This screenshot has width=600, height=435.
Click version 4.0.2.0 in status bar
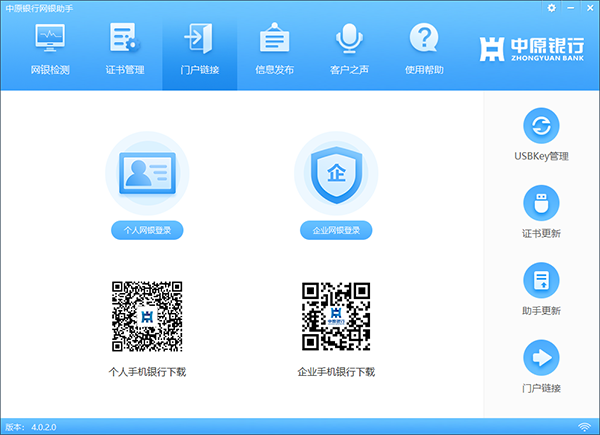(44, 427)
